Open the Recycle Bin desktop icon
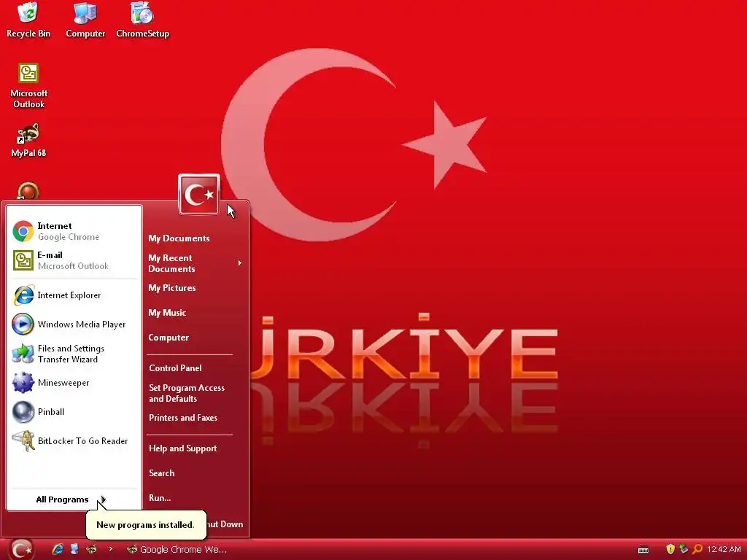 tap(28, 20)
